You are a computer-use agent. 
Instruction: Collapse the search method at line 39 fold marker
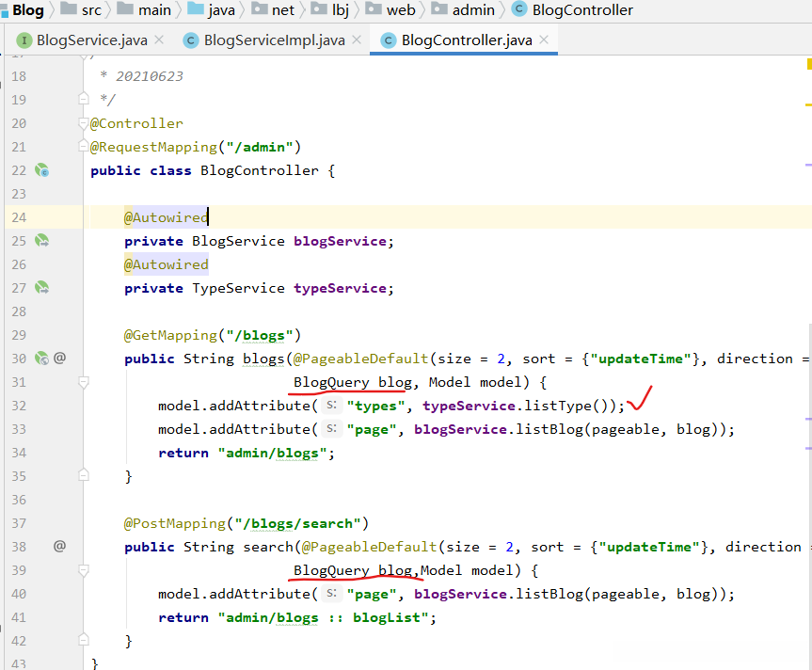coord(84,570)
